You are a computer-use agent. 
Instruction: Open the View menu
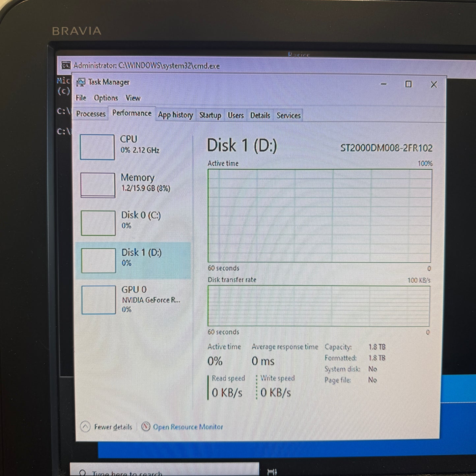click(x=133, y=98)
